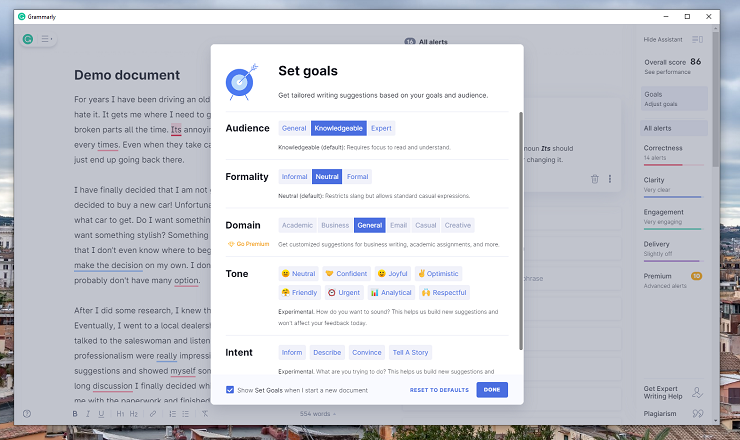Click the DONE button
The height and width of the screenshot is (440, 740).
pyautogui.click(x=492, y=390)
